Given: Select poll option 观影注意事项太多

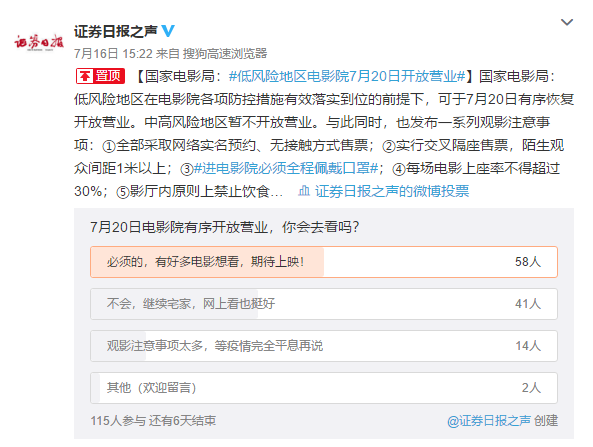Looking at the screenshot, I should [x=324, y=346].
